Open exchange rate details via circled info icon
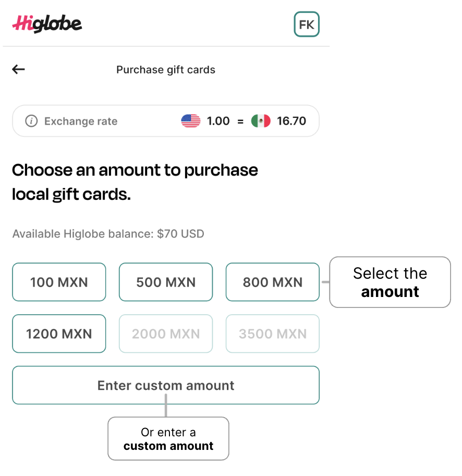The height and width of the screenshot is (476, 462). point(31,121)
